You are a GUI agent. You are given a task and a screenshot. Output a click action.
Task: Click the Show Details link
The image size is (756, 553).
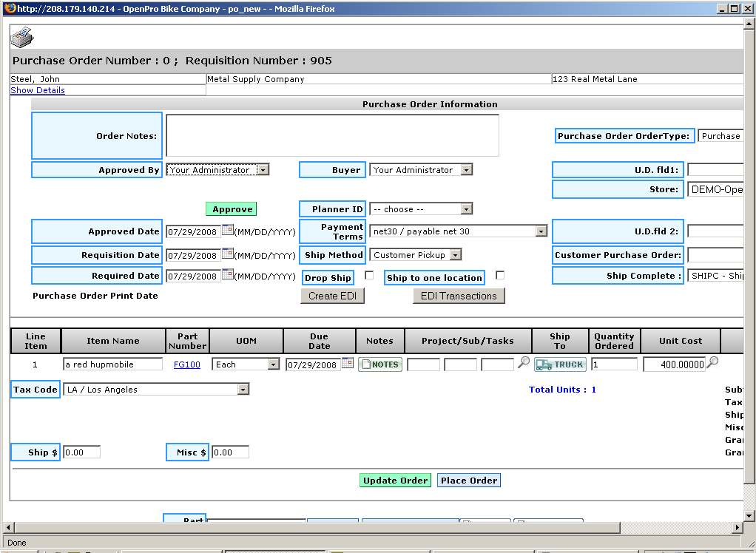38,90
